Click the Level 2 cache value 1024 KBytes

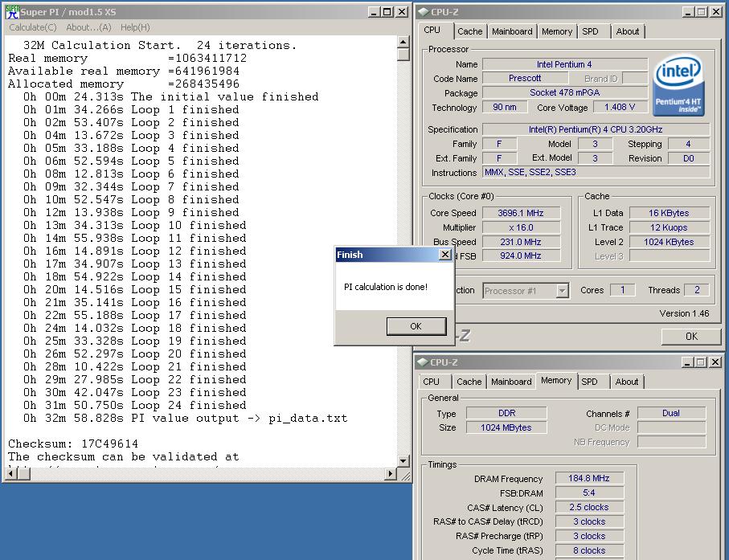(670, 242)
